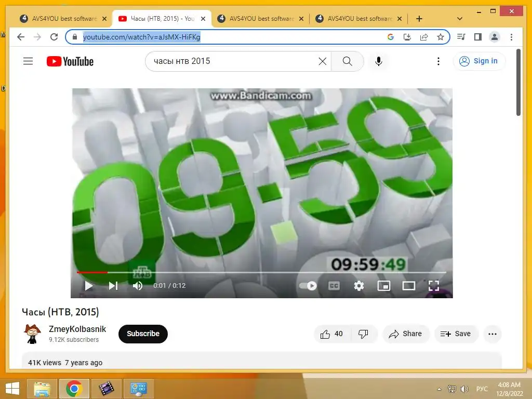Dislike the video

point(363,334)
